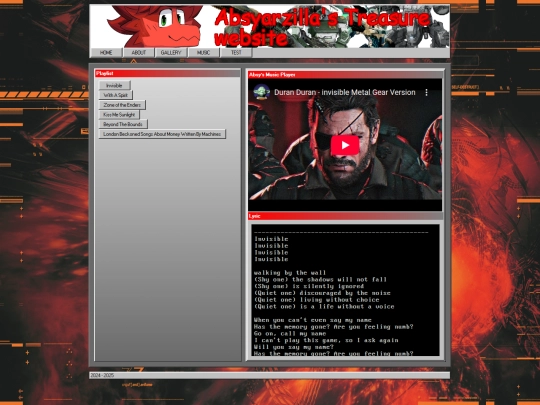Screen dimensions: 540x405
Task: Click the YouTube channel avatar icon
Action: (261, 92)
